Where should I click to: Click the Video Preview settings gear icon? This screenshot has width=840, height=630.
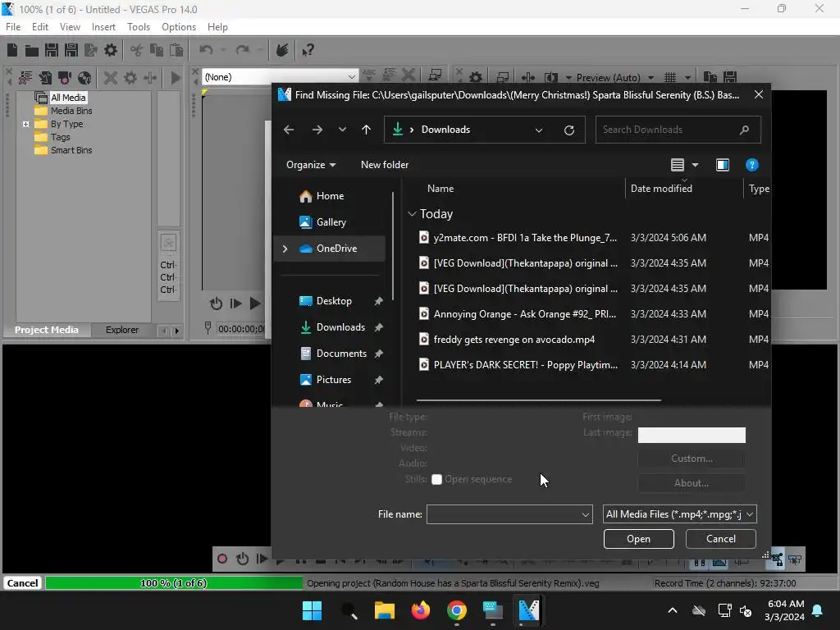pyautogui.click(x=476, y=78)
